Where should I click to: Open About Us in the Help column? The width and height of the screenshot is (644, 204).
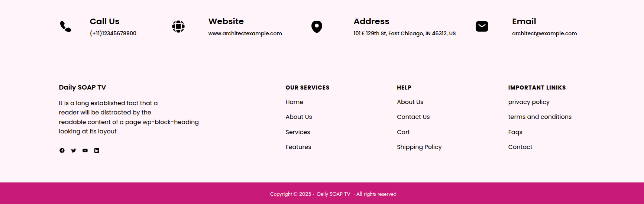tap(410, 102)
